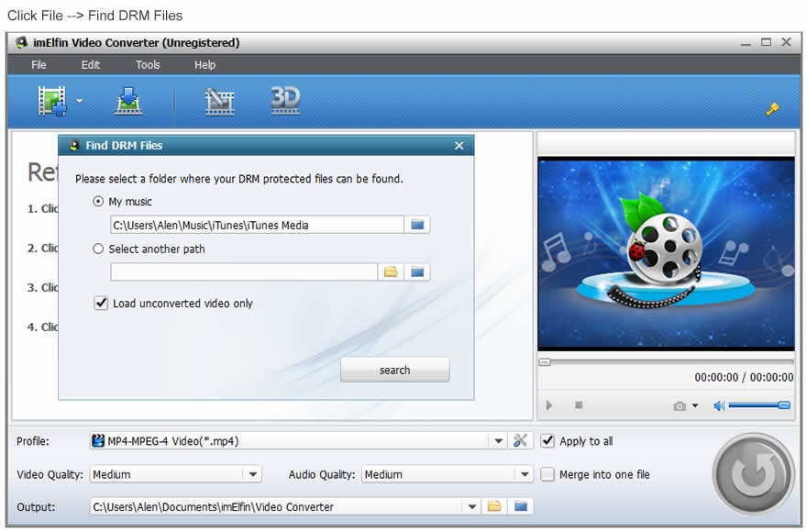Open the Audio Quality dropdown
The image size is (807, 532).
[524, 474]
